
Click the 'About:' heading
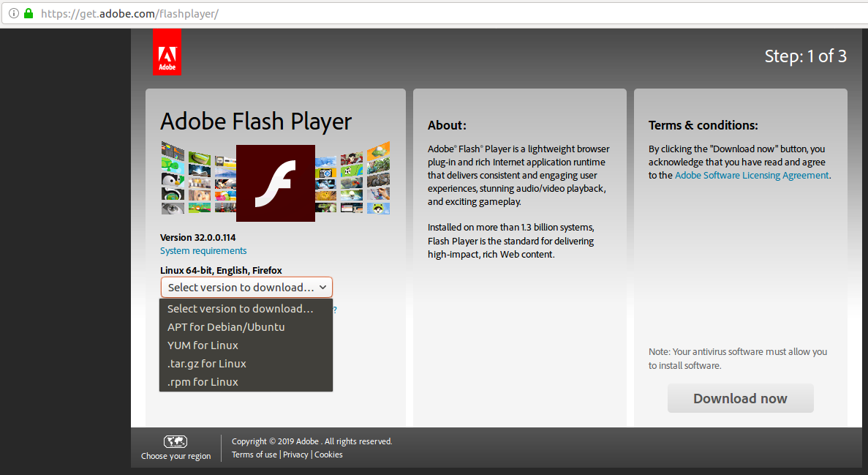point(447,125)
